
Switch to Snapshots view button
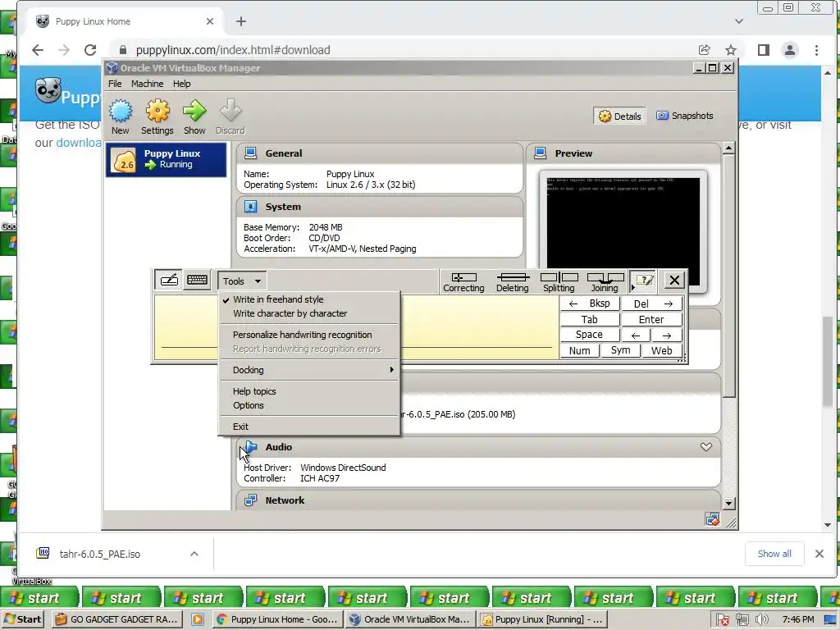coord(685,116)
